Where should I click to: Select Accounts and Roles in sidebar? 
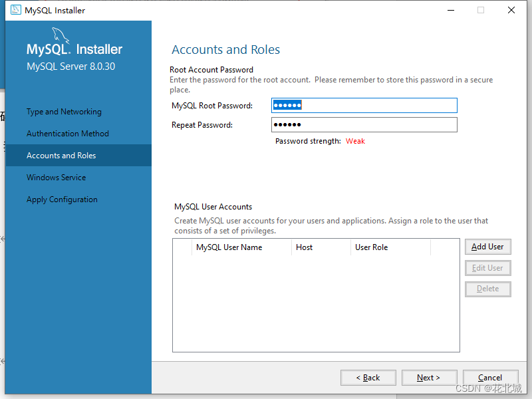[78, 156]
